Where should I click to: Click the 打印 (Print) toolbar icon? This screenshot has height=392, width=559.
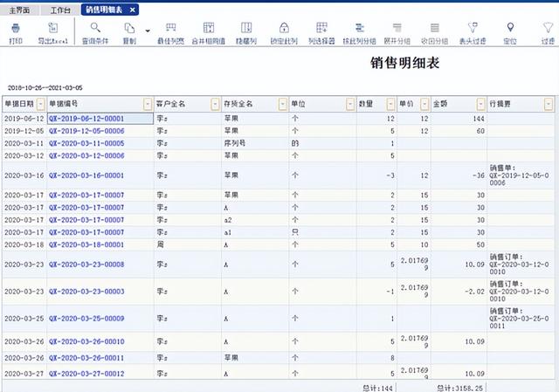15,29
